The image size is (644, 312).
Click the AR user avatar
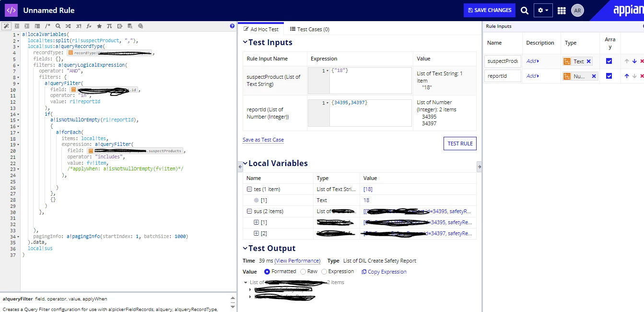coord(578,11)
